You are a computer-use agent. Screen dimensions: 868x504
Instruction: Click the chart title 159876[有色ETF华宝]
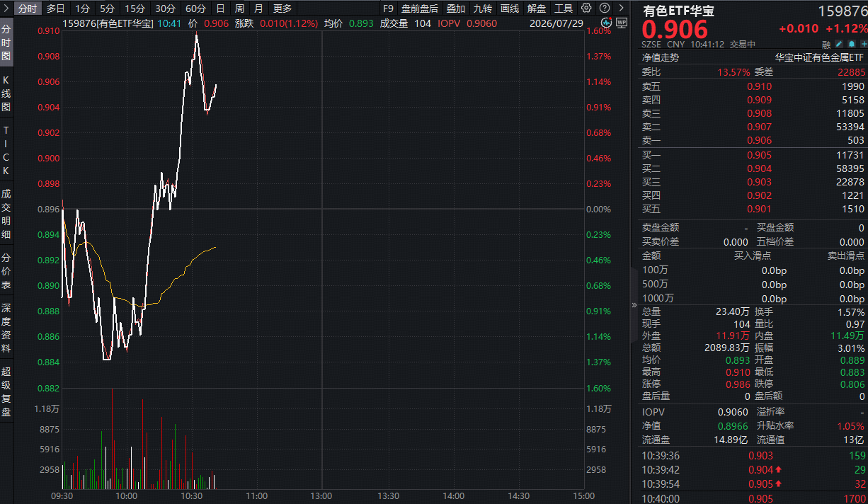108,23
